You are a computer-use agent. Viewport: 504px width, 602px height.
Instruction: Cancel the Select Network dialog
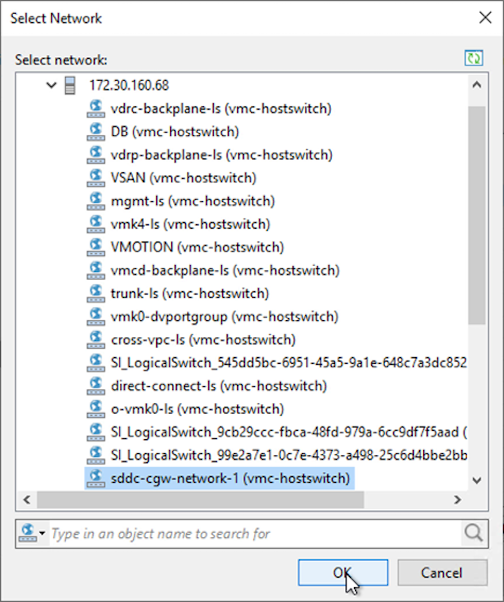(442, 573)
